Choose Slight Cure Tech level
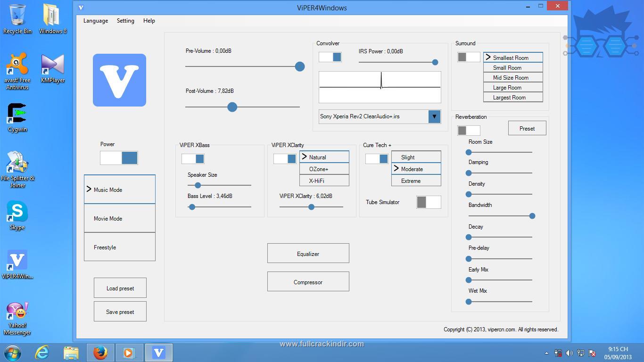The image size is (644, 362). point(416,157)
